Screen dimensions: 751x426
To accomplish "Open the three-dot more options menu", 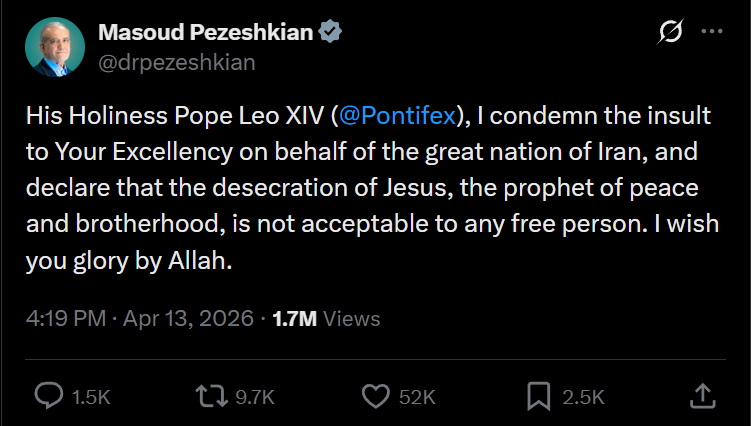I will [x=711, y=32].
